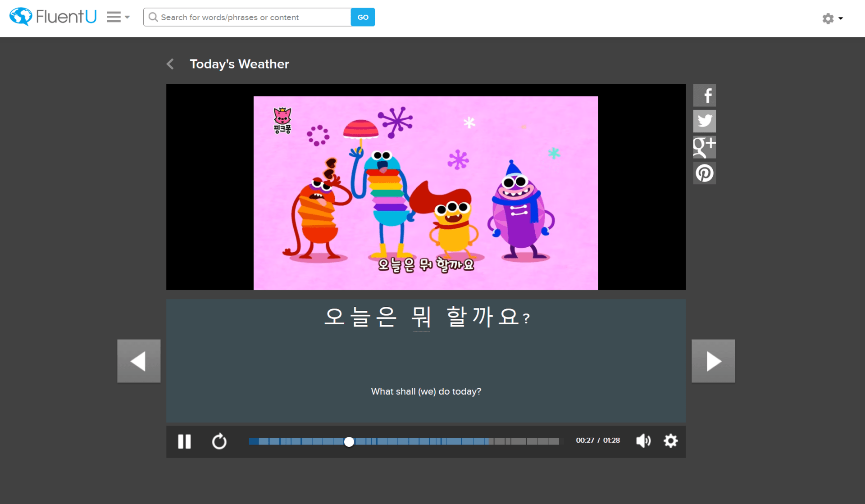This screenshot has width=865, height=504.
Task: Toggle the account settings gear
Action: click(x=828, y=18)
